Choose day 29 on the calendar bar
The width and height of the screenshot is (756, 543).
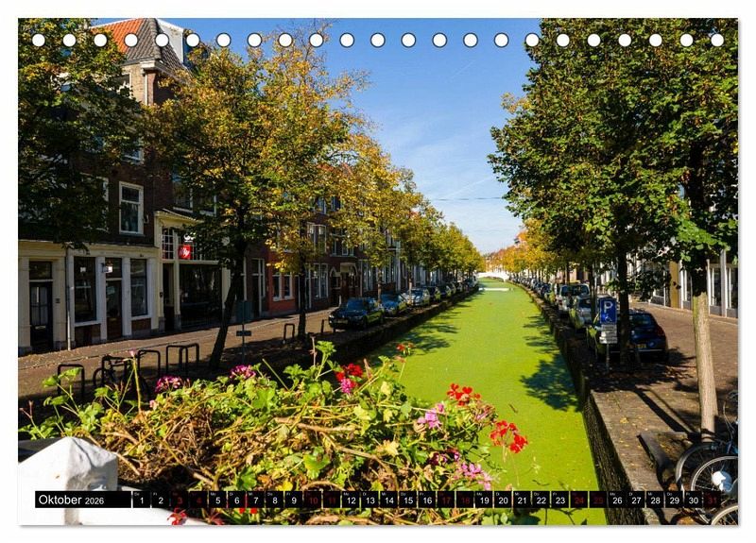point(675,500)
